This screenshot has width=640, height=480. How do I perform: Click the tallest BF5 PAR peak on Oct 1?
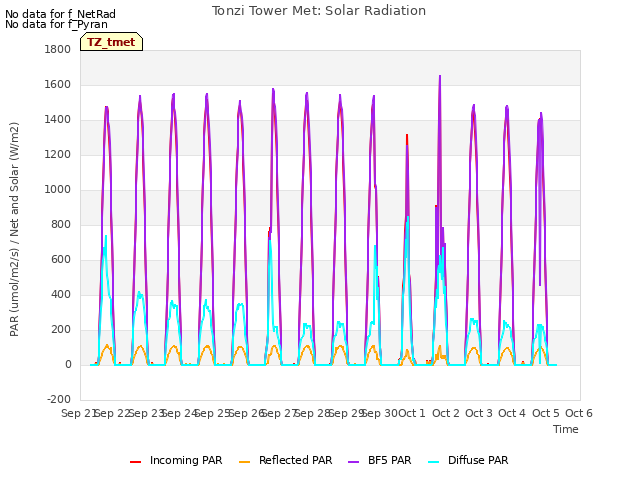click(x=440, y=76)
